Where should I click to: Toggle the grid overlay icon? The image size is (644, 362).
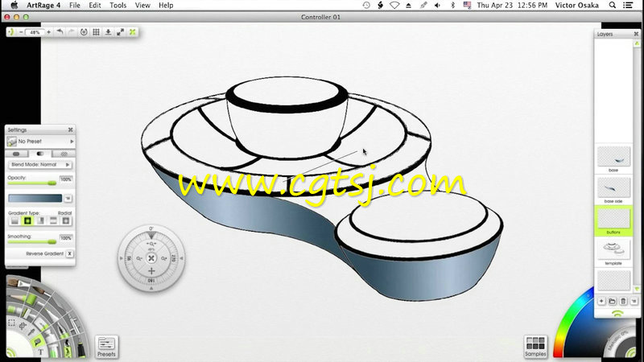(x=96, y=32)
